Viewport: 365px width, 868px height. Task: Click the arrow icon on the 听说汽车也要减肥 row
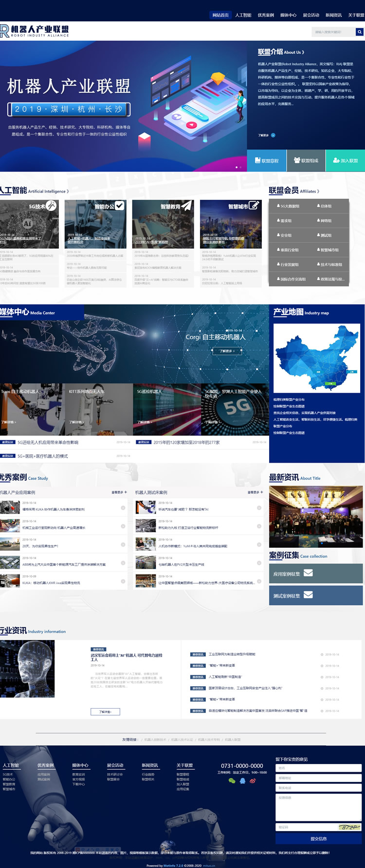click(x=259, y=508)
